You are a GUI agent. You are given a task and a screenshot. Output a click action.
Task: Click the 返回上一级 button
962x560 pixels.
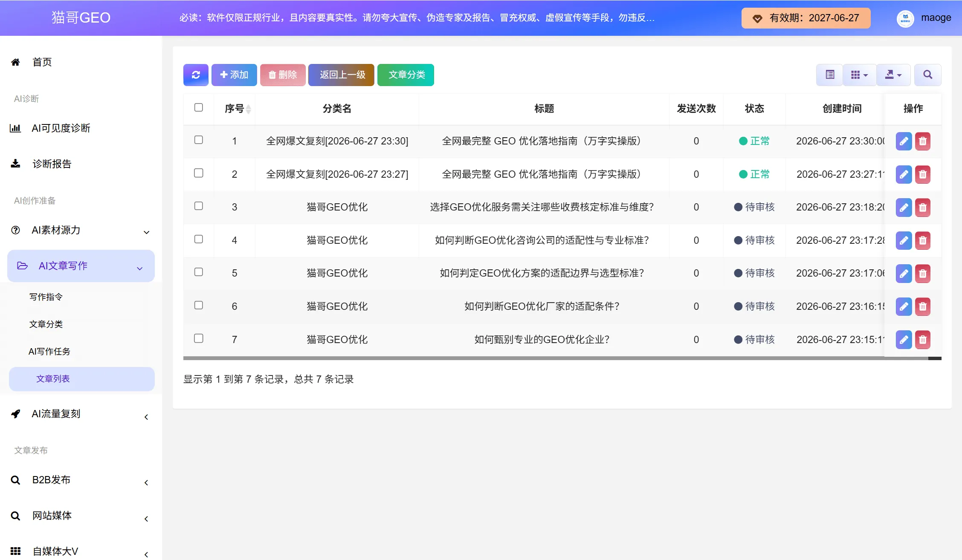[x=341, y=75]
